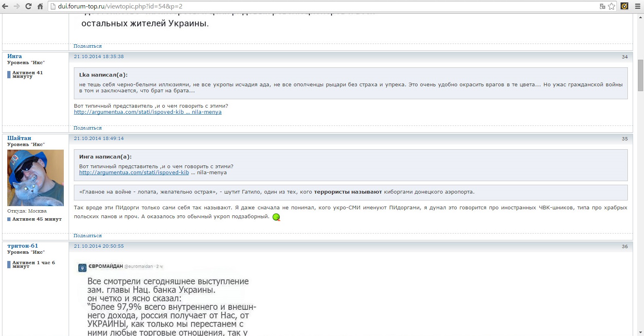This screenshot has width=644, height=336.
Task: Click the browser Back arrow
Action: (x=5, y=6)
